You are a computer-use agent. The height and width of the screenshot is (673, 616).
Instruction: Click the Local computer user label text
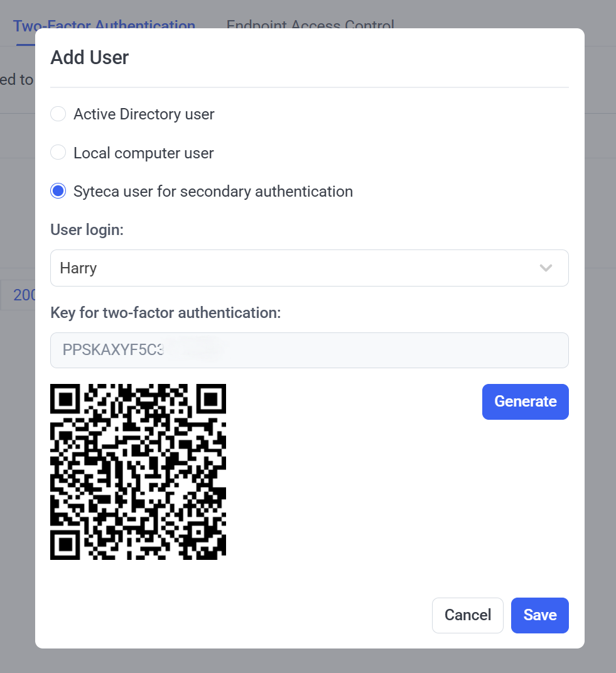pos(143,153)
